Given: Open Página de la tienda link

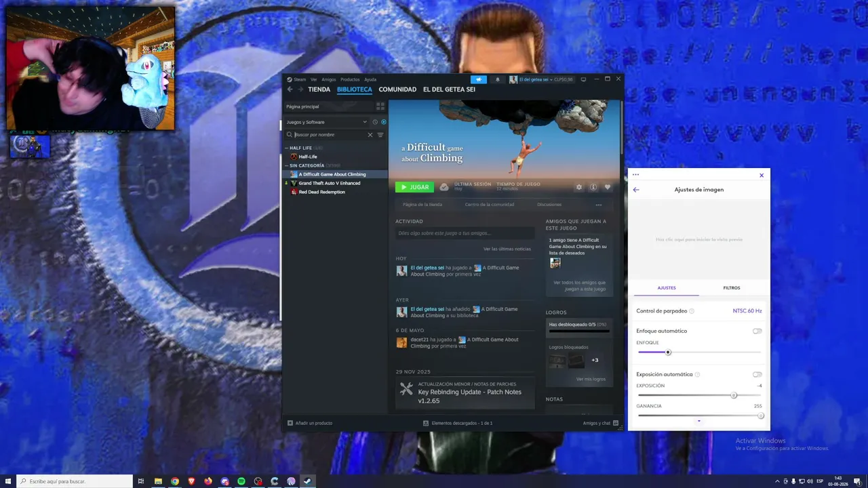Looking at the screenshot, I should 422,205.
